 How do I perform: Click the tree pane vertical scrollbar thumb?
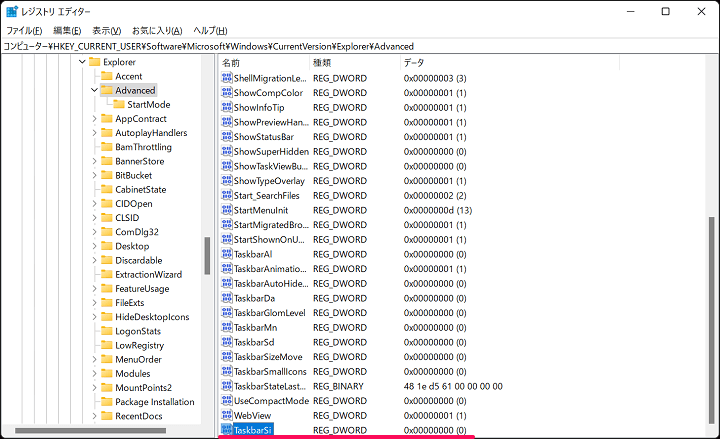coord(207,256)
